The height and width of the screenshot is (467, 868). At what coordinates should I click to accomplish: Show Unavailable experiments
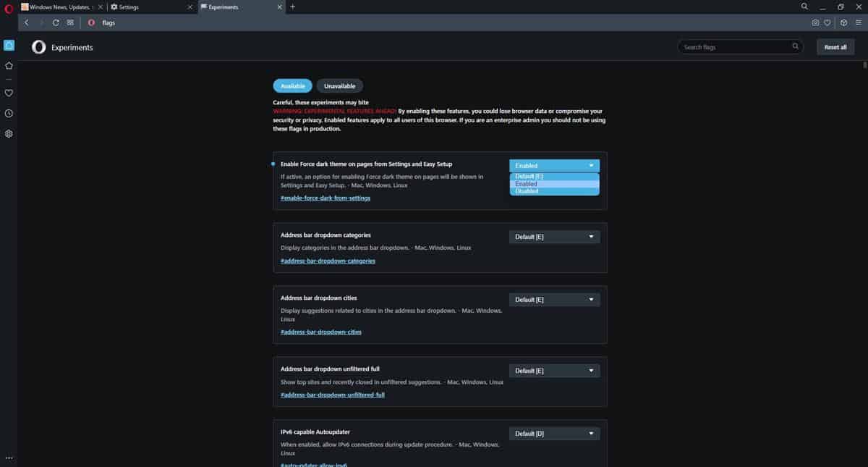click(339, 85)
